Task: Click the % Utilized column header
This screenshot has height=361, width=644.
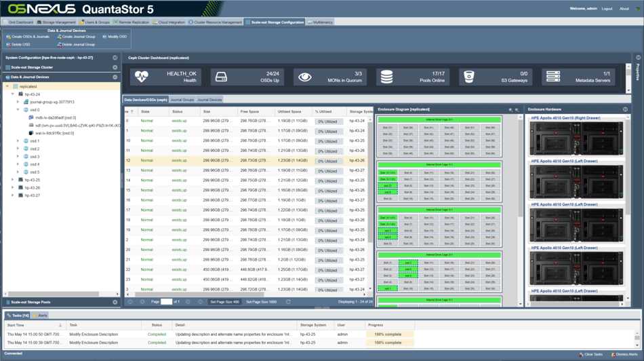Action: (329, 111)
